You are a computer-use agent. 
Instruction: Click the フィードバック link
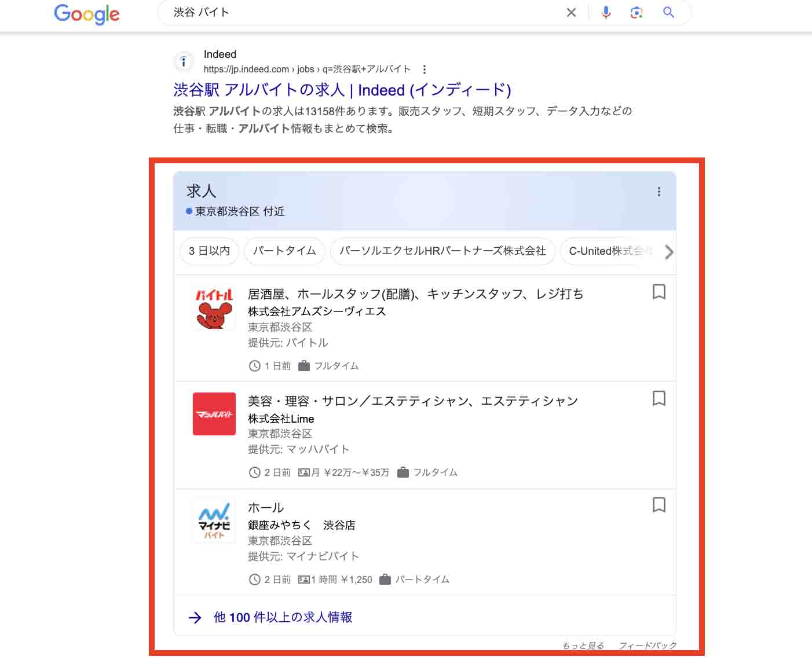click(648, 646)
